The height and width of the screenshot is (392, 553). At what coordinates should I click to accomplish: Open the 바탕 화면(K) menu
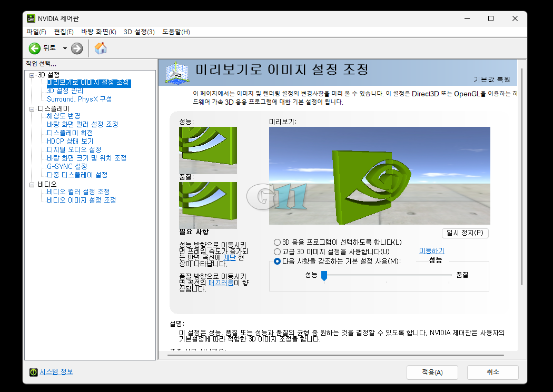[99, 32]
